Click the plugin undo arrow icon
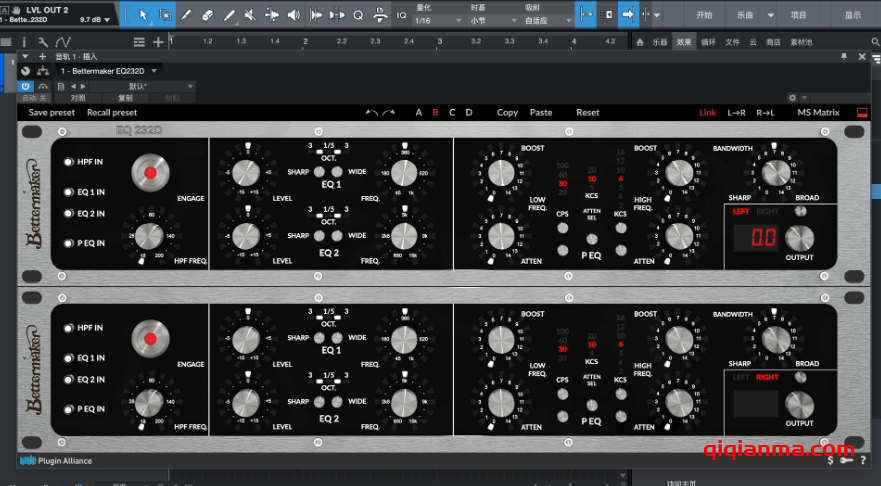Viewport: 881px width, 486px height. tap(372, 112)
